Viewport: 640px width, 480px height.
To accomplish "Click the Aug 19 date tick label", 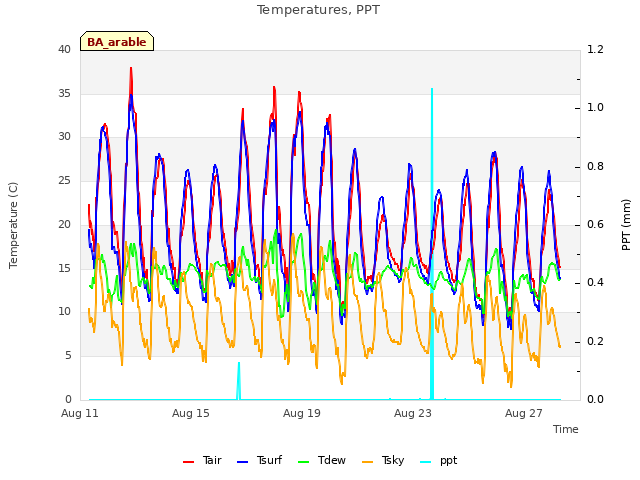I will pyautogui.click(x=302, y=413).
